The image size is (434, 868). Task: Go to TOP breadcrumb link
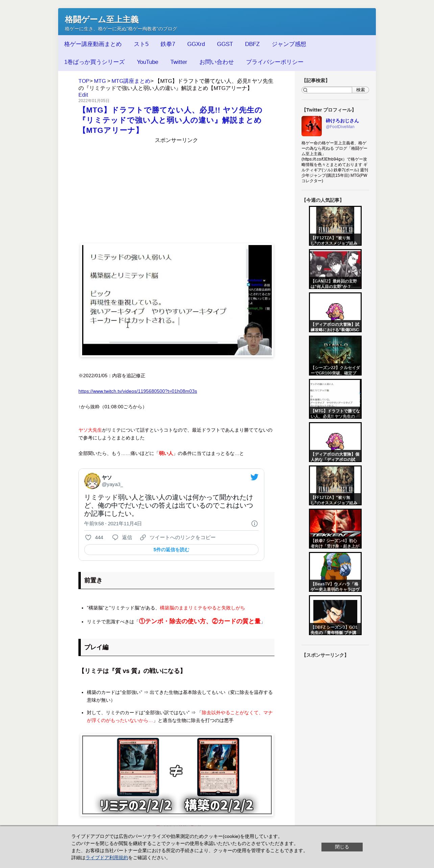coord(84,81)
